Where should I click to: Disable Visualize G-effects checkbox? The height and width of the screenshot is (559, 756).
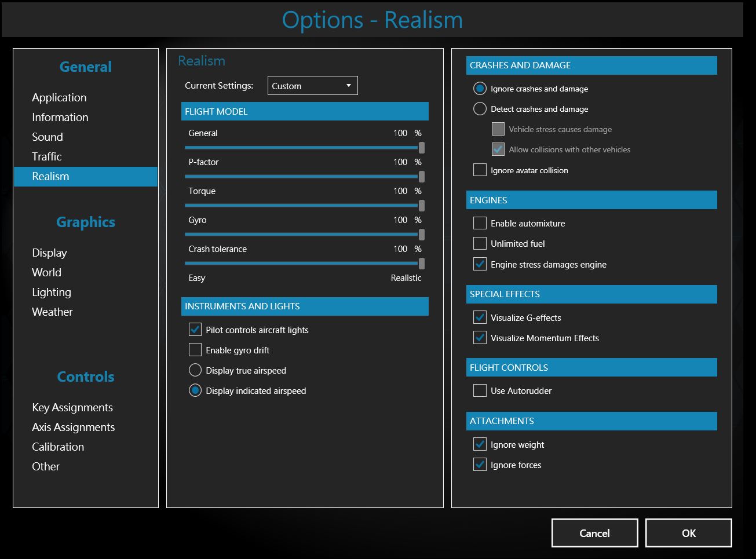(x=480, y=317)
